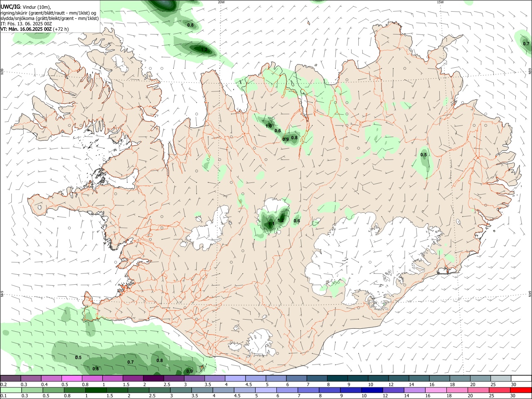Select the deep blue rain swatch labeled 10

coord(372,390)
